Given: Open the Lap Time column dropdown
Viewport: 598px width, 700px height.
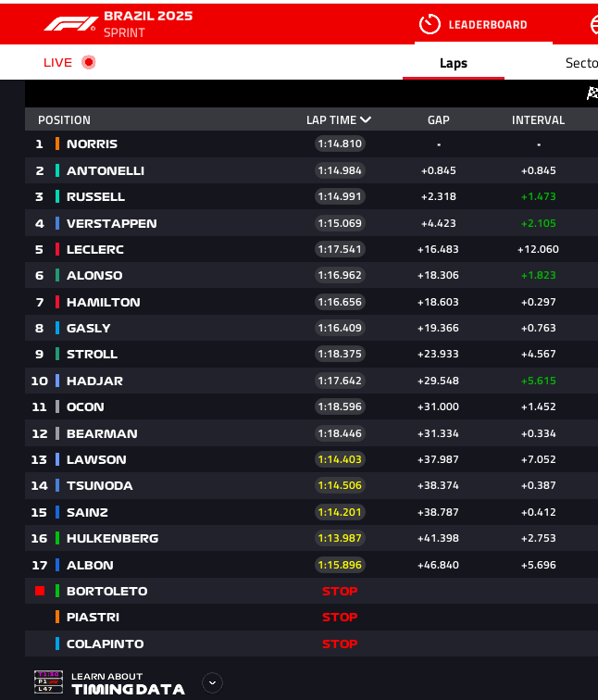Looking at the screenshot, I should click(x=366, y=119).
